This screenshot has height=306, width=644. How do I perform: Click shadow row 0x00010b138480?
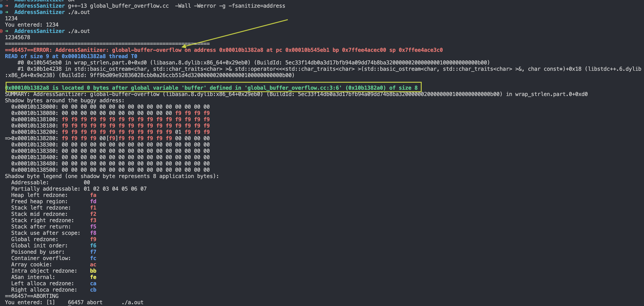110,164
